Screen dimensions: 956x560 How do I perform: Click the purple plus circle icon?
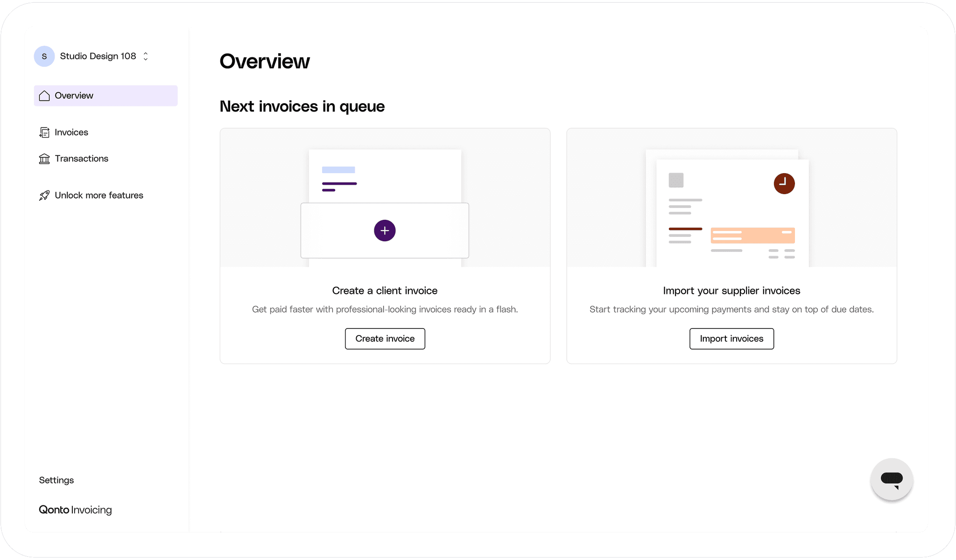click(x=385, y=231)
